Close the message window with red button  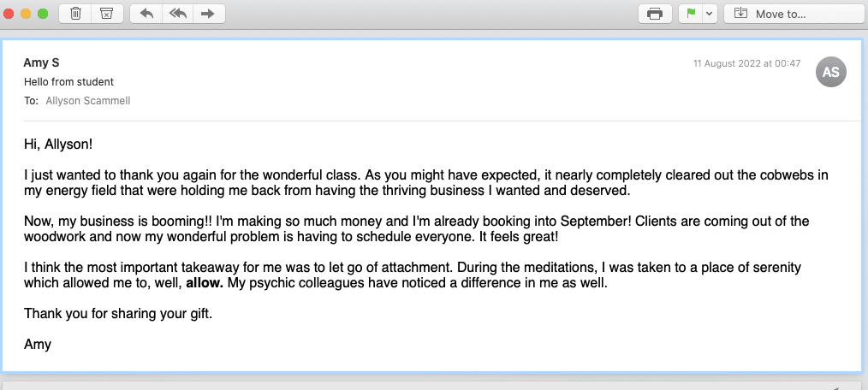(9, 14)
